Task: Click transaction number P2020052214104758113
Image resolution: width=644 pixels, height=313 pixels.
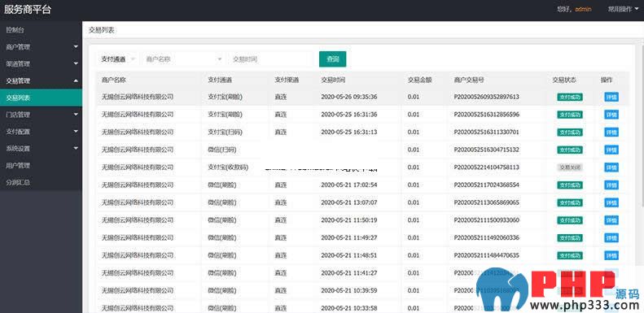Action: (487, 167)
